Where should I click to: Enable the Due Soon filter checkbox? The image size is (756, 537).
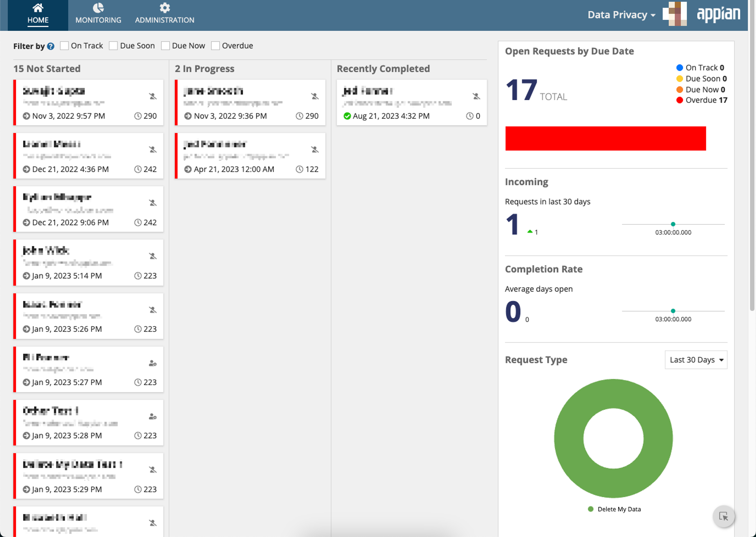tap(113, 46)
